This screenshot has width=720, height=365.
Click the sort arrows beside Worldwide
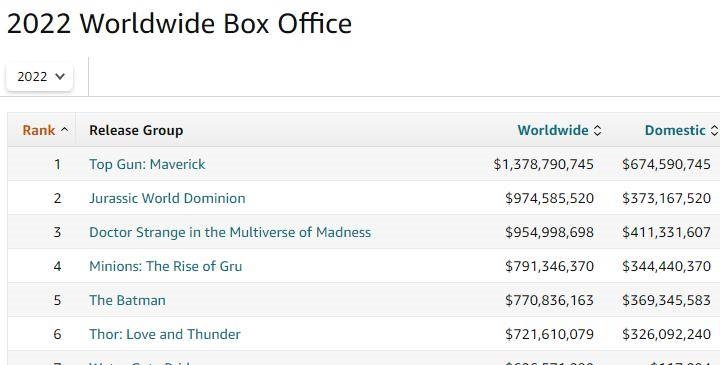click(597, 130)
